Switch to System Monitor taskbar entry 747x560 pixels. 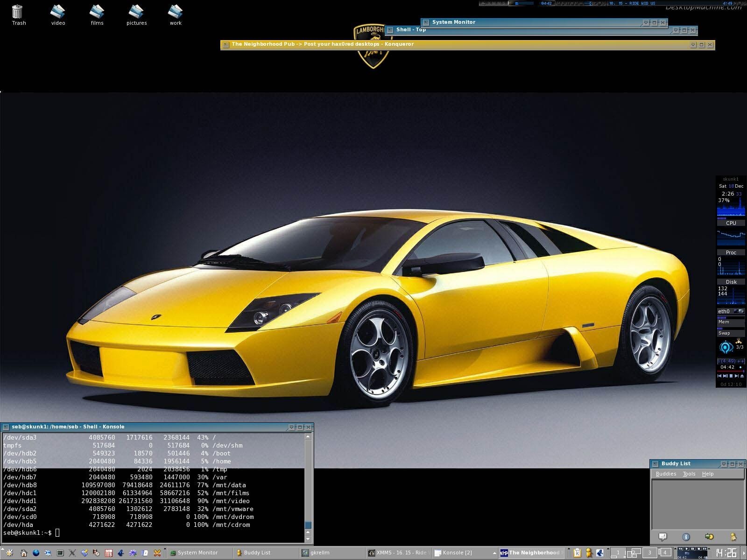pos(199,553)
